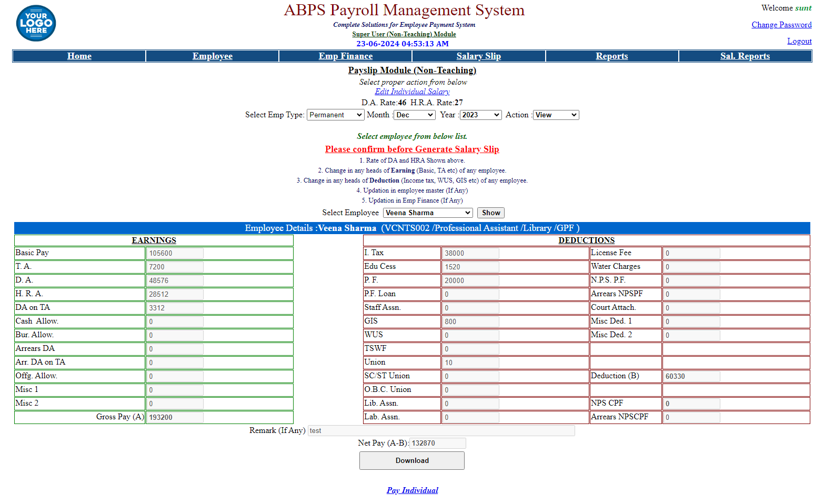Screen dimensions: 824x504
Task: Click the EARNINGS section heading
Action: point(154,240)
